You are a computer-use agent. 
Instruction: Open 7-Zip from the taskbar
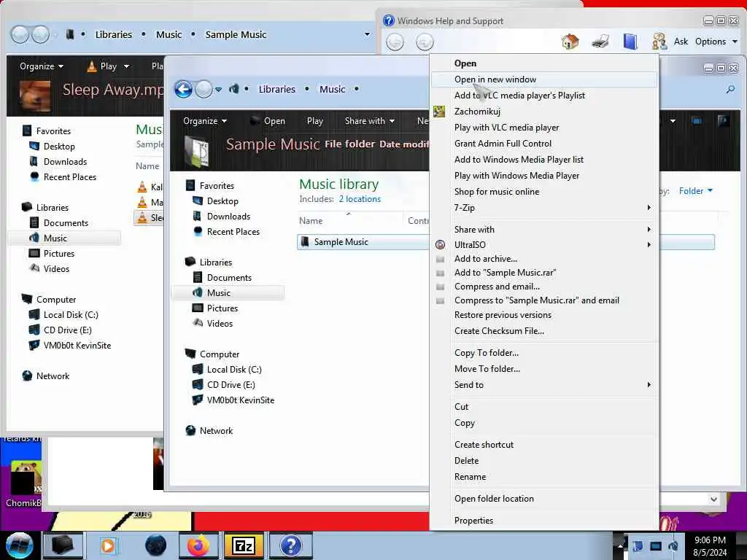click(x=244, y=545)
